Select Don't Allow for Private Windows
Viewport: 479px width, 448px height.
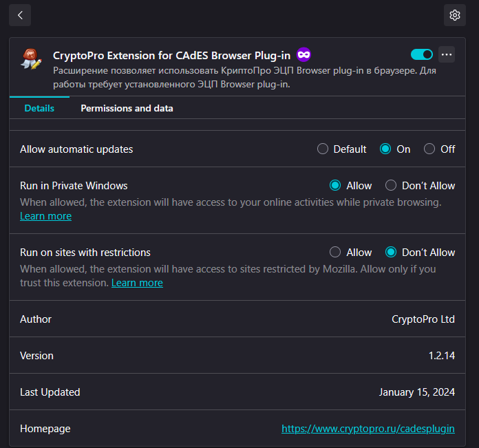click(391, 185)
